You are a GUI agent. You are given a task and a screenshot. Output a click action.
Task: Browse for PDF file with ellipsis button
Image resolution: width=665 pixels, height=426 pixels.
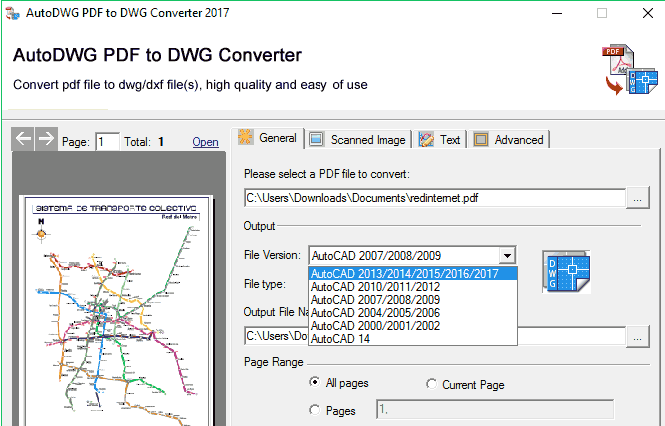(639, 199)
